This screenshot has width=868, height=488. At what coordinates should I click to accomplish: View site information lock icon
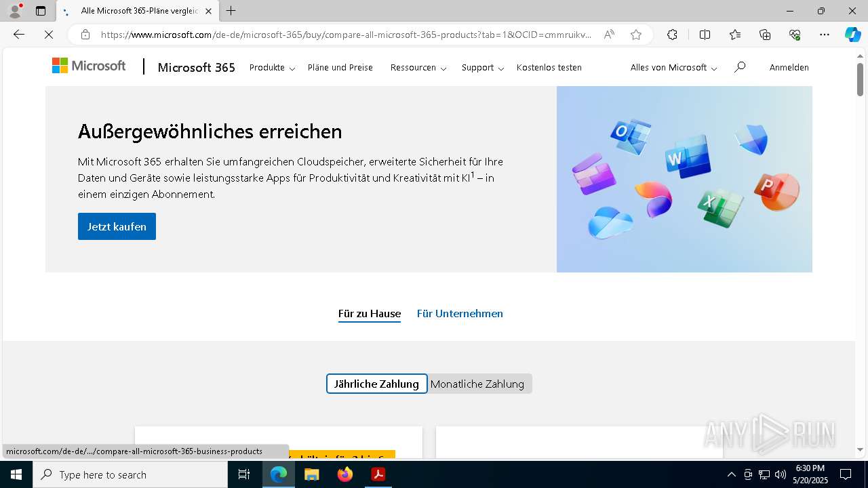point(85,35)
